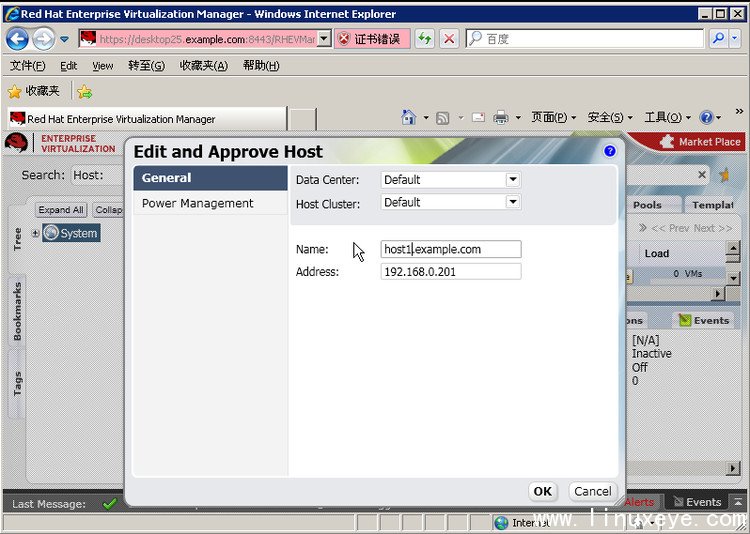750x534 pixels.
Task: Open the View menu
Action: [x=103, y=66]
